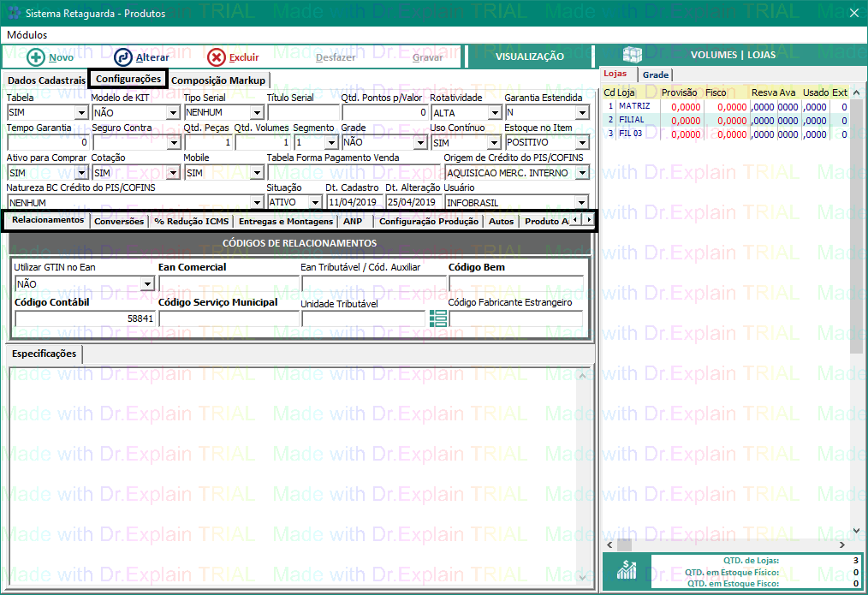This screenshot has height=595, width=868.
Task: Open the Utilizar GTIN no Ean dropdown
Action: pyautogui.click(x=147, y=284)
